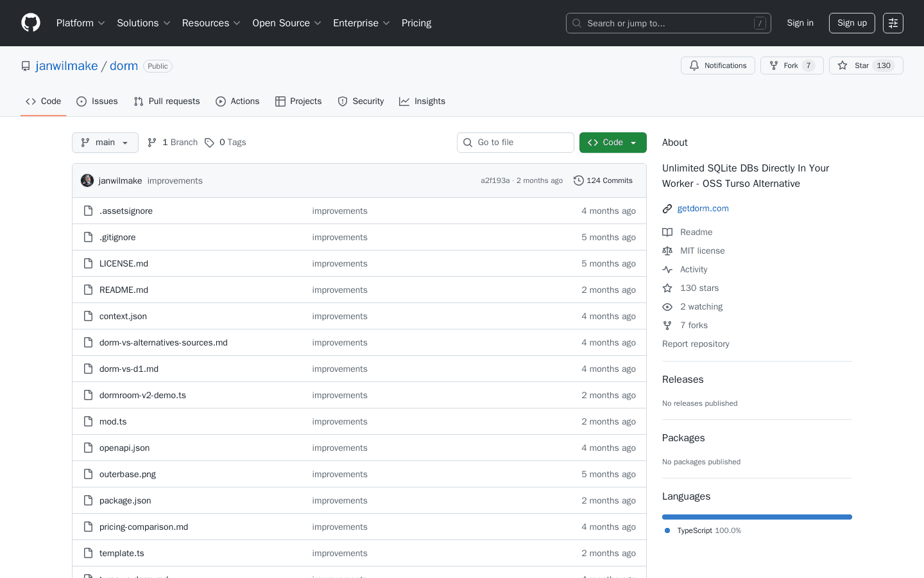
Task: Open dorm-vs-alternatives-sources.md file
Action: [164, 342]
